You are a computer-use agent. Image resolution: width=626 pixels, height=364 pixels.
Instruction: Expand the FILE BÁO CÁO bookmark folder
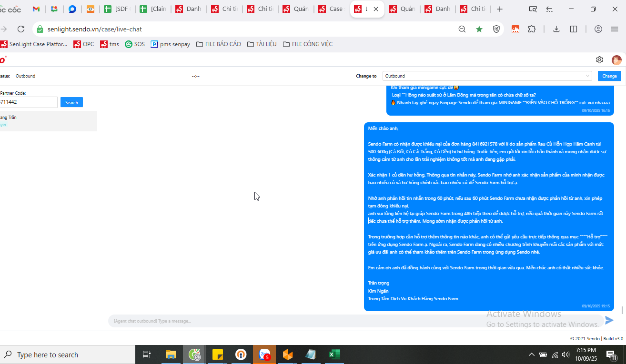coord(219,44)
